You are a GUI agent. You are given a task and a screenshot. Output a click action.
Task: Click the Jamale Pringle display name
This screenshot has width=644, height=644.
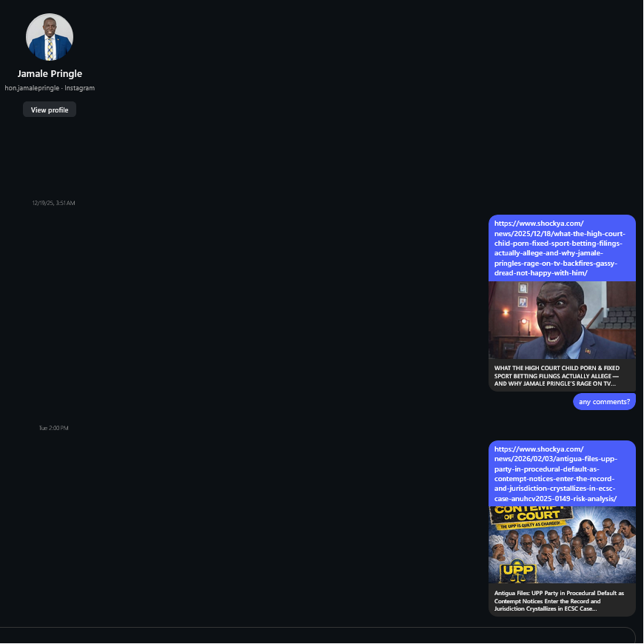50,73
